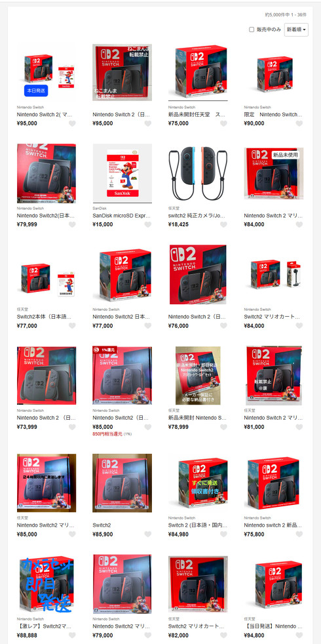
Task: Like the ¥73,999 listing heart
Action: point(72,427)
